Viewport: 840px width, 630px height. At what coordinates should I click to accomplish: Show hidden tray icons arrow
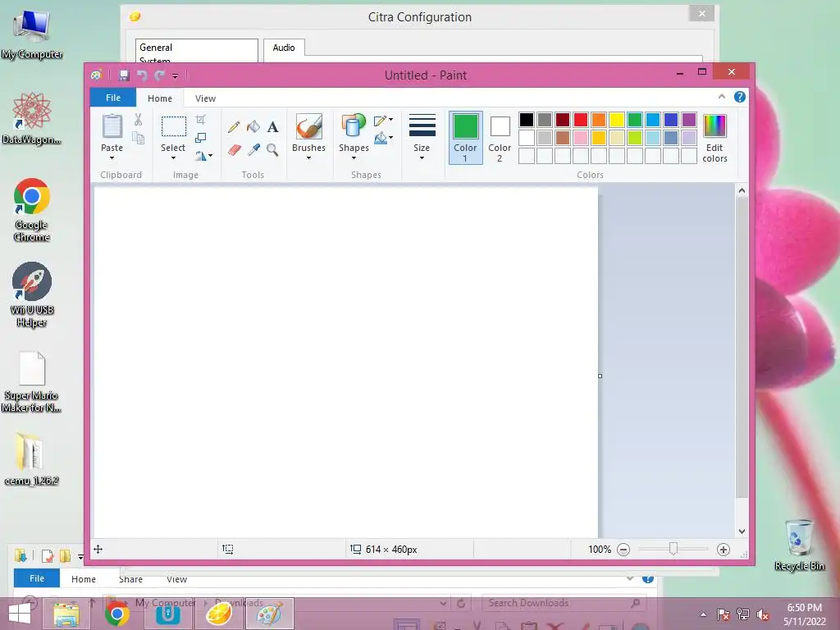(703, 614)
